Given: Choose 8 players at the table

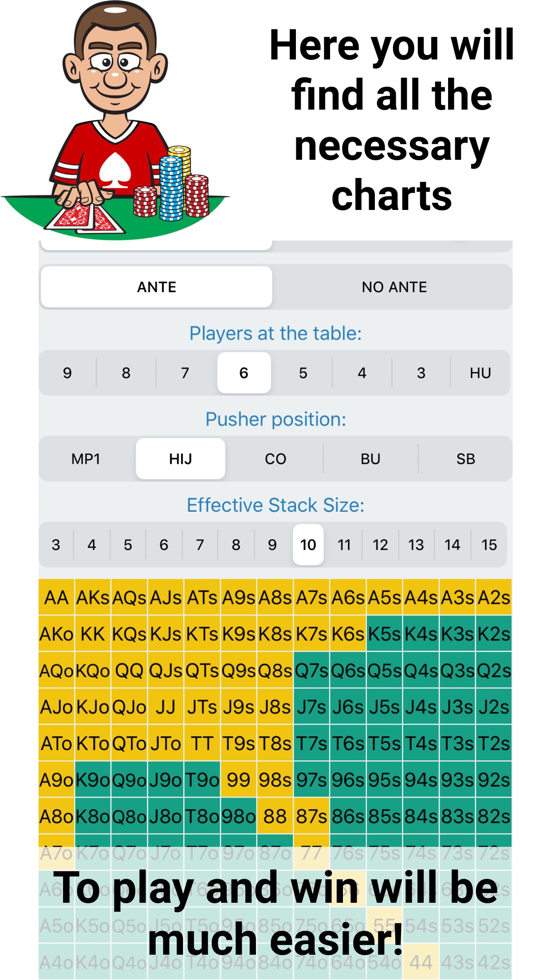Looking at the screenshot, I should pos(126,373).
